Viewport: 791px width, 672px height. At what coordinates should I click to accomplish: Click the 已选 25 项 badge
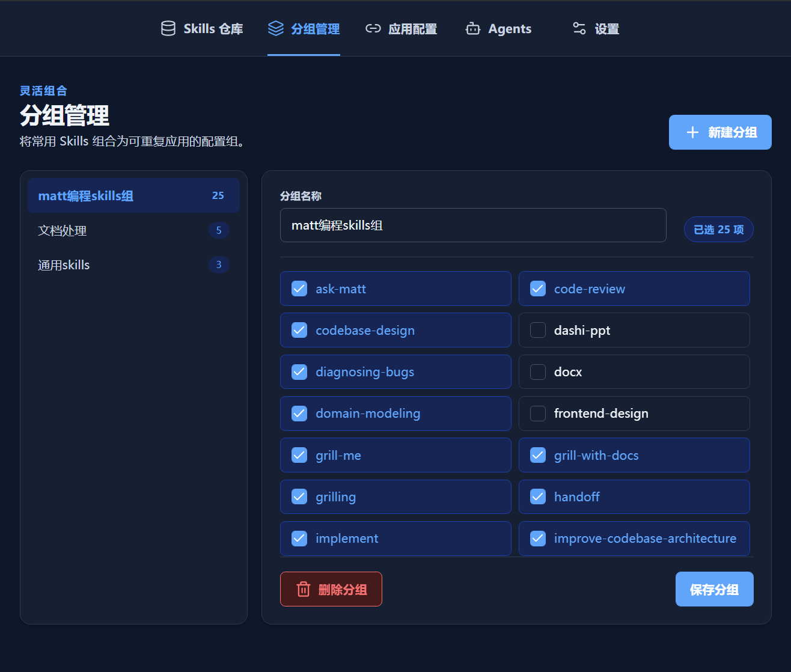[x=718, y=229]
